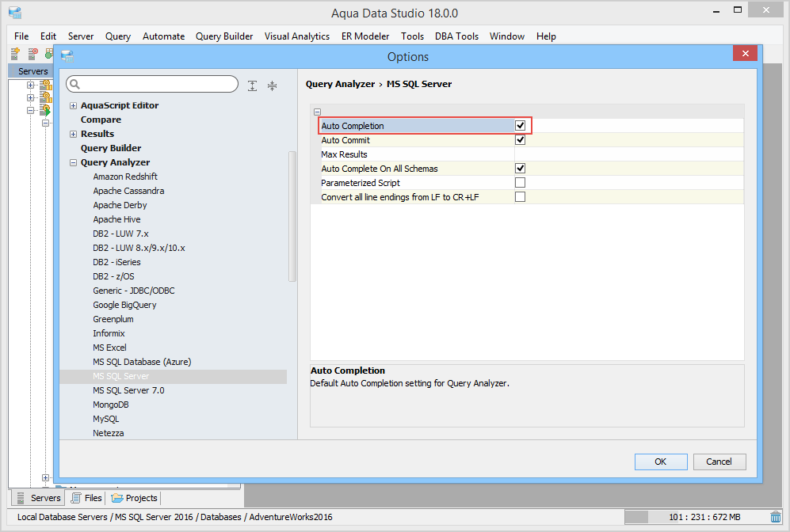Collapse the Query Analyzer node
This screenshot has width=790, height=532.
tap(73, 162)
